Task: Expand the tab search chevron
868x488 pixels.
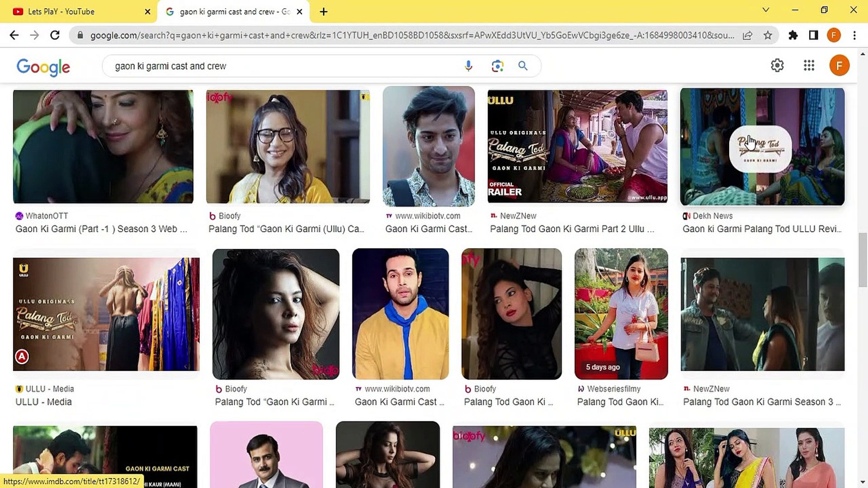Action: tap(765, 10)
